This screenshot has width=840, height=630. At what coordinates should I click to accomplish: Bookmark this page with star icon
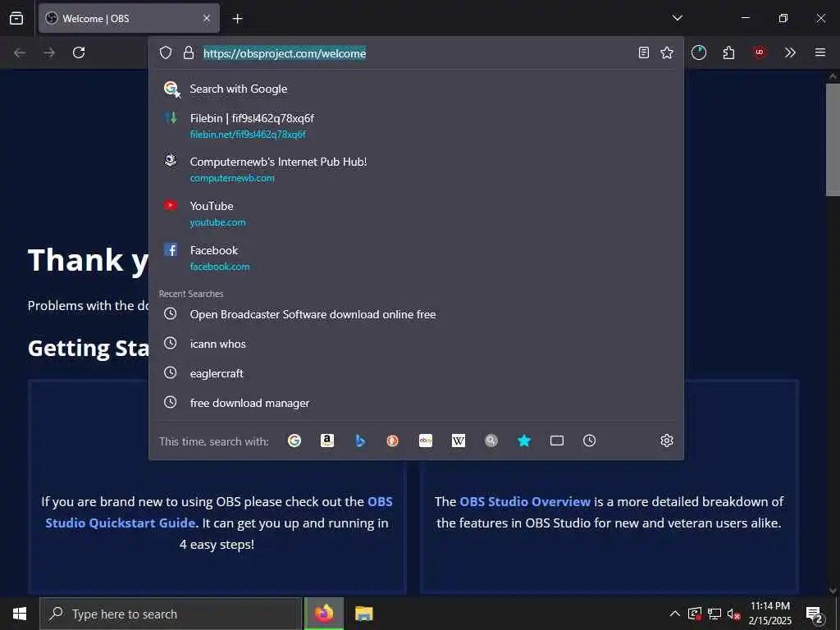(666, 52)
